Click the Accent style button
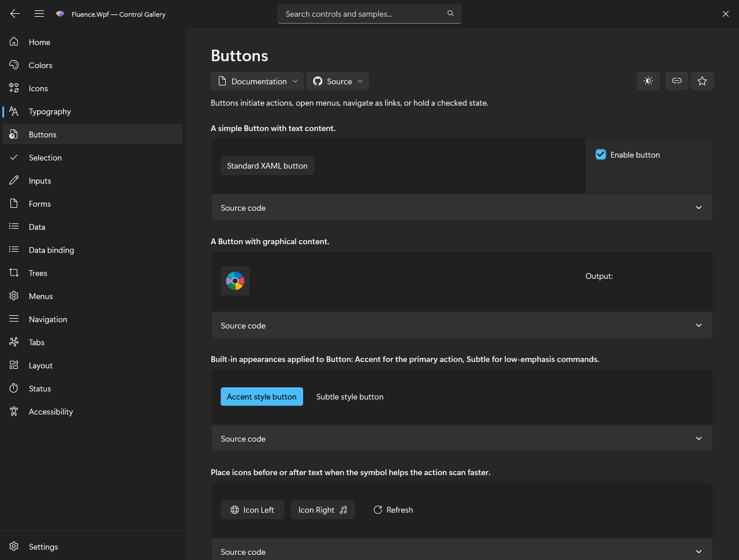This screenshot has width=739, height=560. (x=262, y=397)
